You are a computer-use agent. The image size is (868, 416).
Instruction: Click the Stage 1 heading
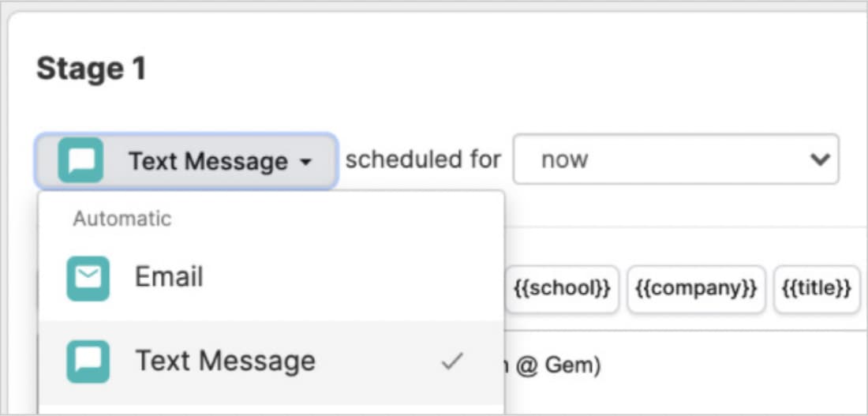(91, 69)
